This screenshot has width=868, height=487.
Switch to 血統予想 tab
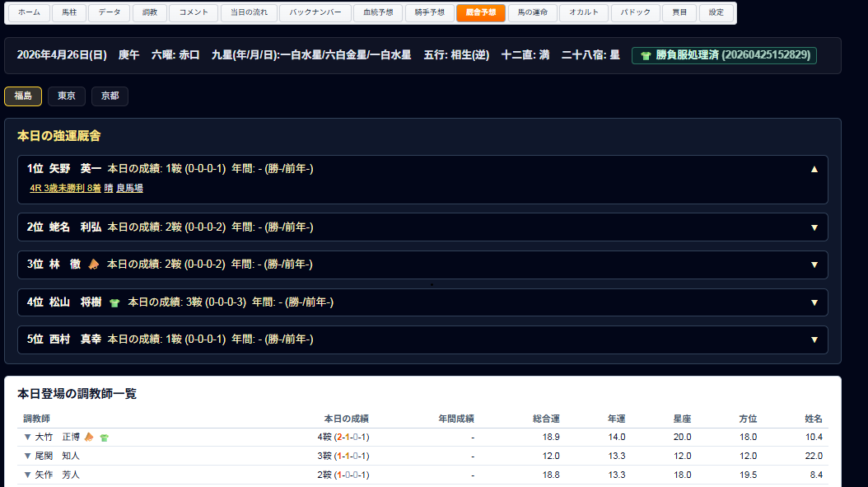[378, 12]
